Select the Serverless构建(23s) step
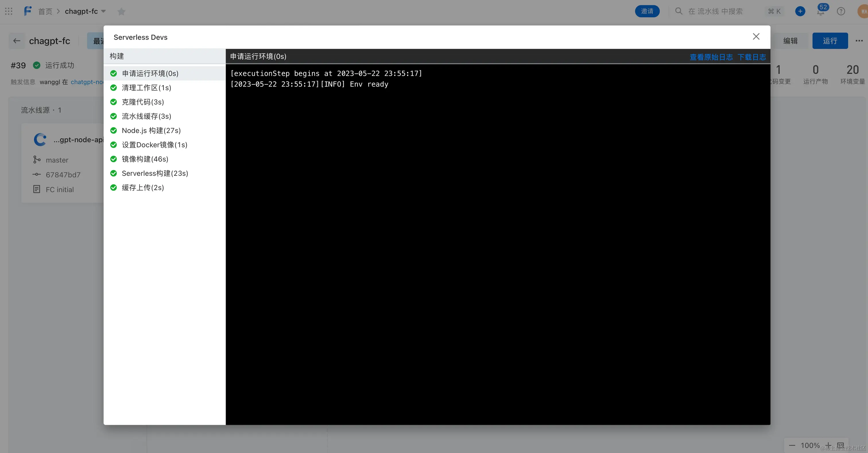Screen dimensions: 868x453 click(155, 174)
